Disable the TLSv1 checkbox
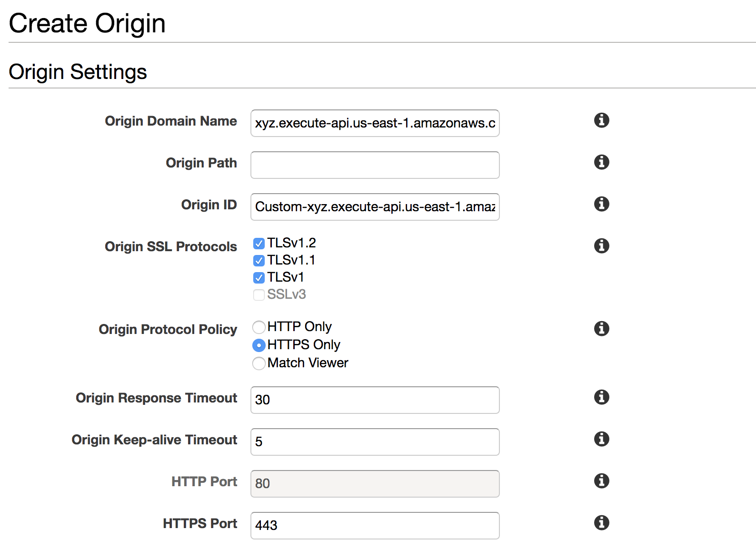Viewport: 756px width, 549px height. coord(259,278)
